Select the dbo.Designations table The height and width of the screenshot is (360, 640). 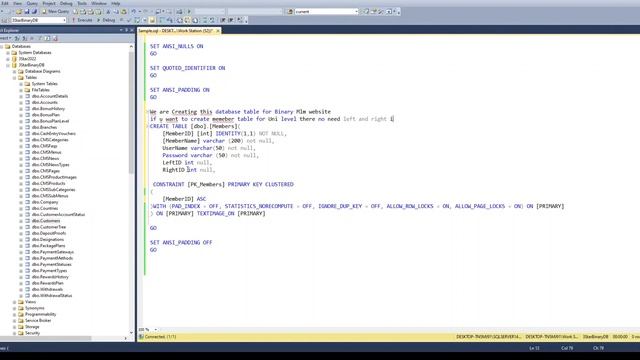[48, 240]
